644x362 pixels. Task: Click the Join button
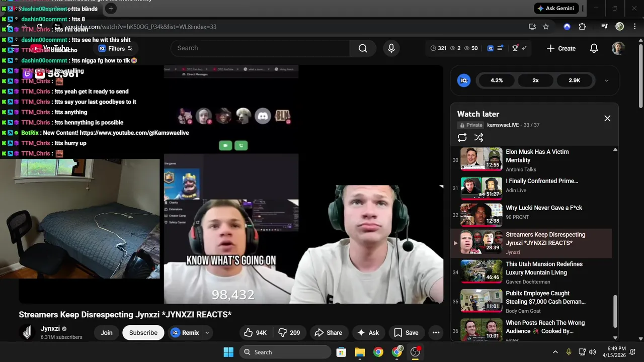pos(107,333)
